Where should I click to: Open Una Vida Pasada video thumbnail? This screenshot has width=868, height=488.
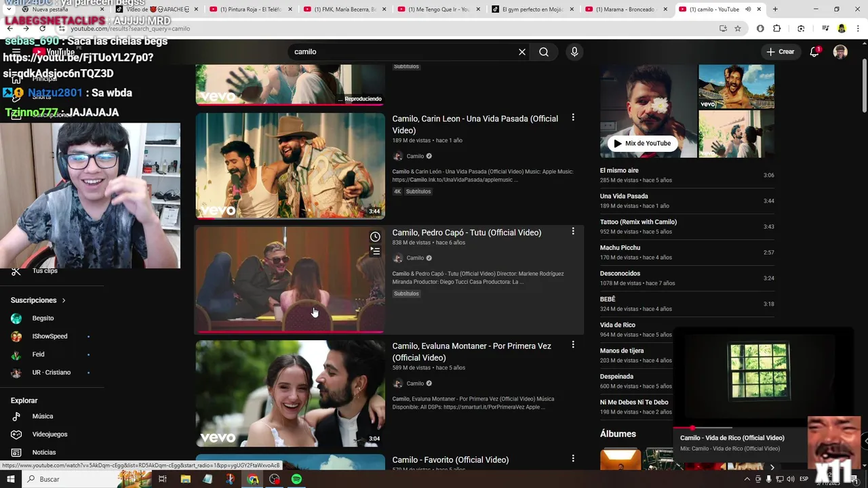[290, 165]
